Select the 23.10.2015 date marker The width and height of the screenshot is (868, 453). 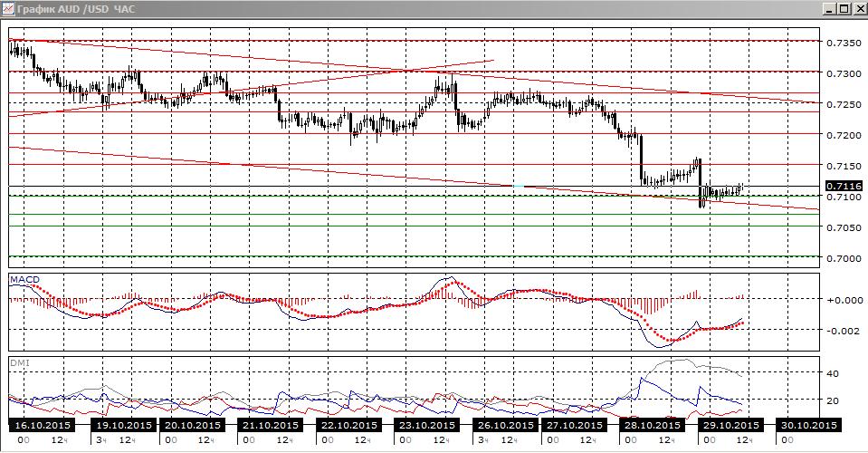pos(427,425)
